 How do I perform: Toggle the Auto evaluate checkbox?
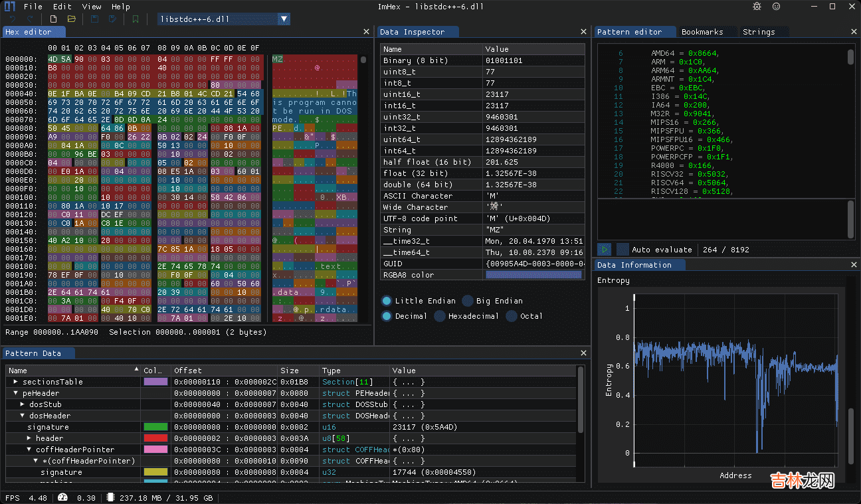point(622,250)
